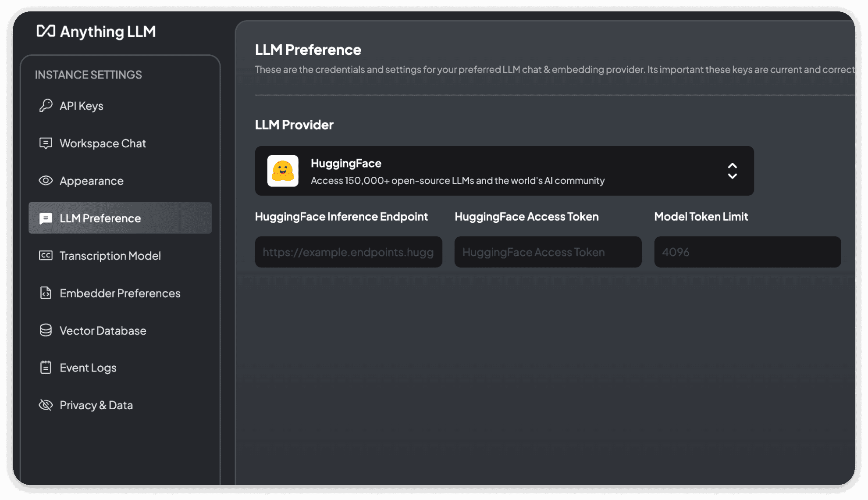Open Vector Database settings

120,330
